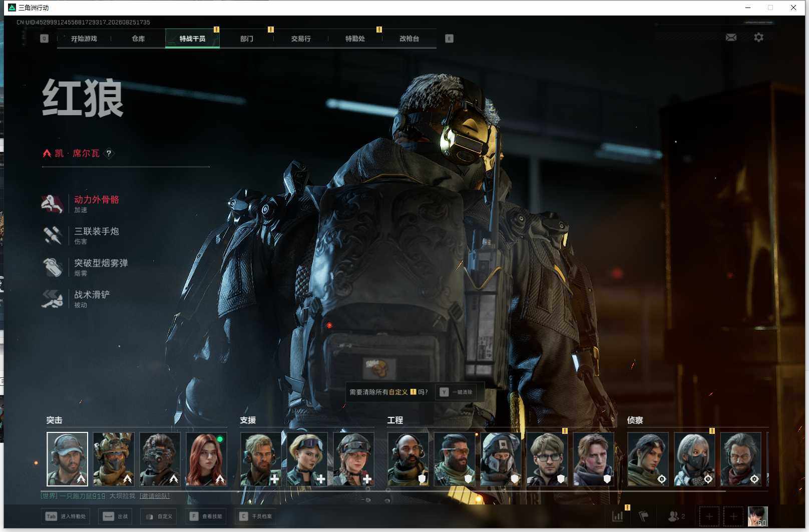Click the CN UID text at top
The height and width of the screenshot is (532, 809).
click(83, 22)
